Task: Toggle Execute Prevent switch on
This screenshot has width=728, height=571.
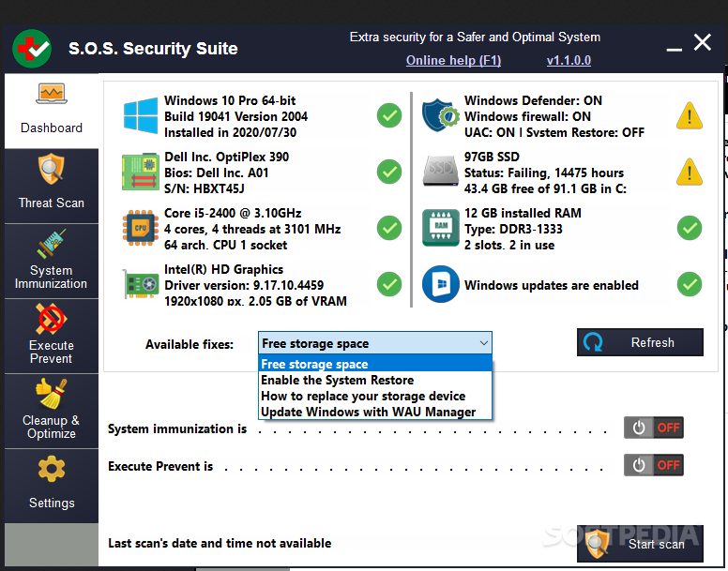Action: click(654, 465)
